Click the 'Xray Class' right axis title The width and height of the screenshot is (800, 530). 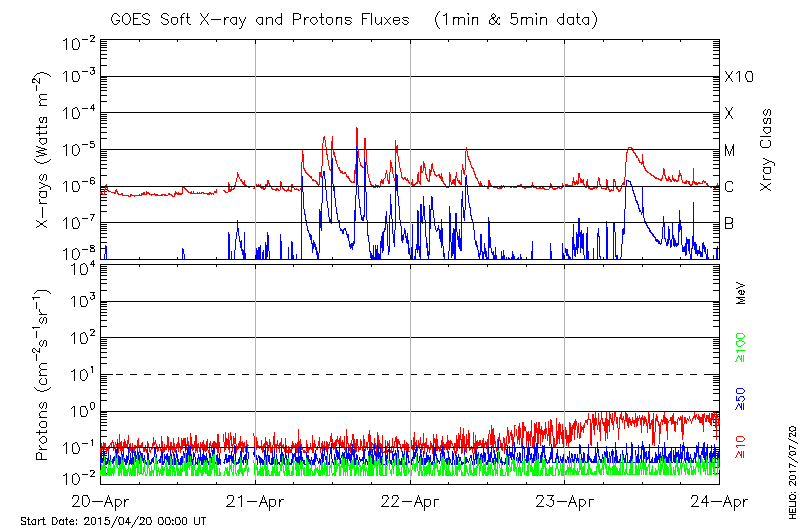click(x=767, y=150)
